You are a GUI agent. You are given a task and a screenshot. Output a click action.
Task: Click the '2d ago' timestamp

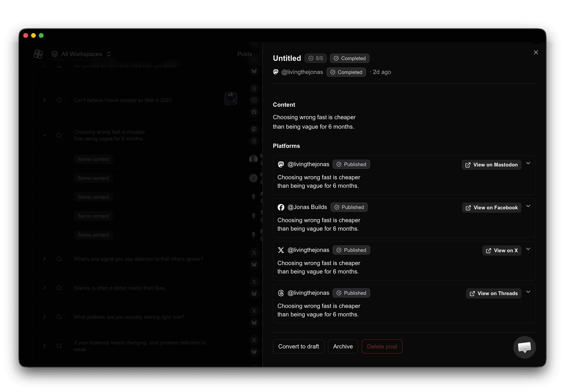(382, 72)
